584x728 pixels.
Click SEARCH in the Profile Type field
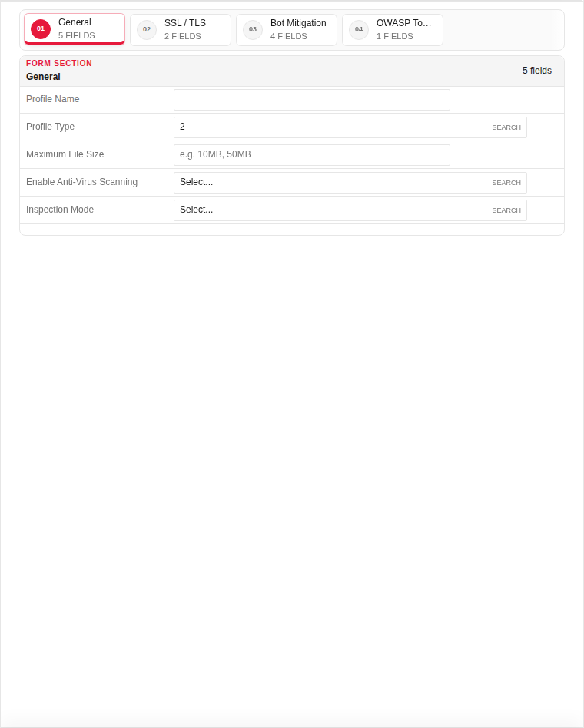coord(506,127)
